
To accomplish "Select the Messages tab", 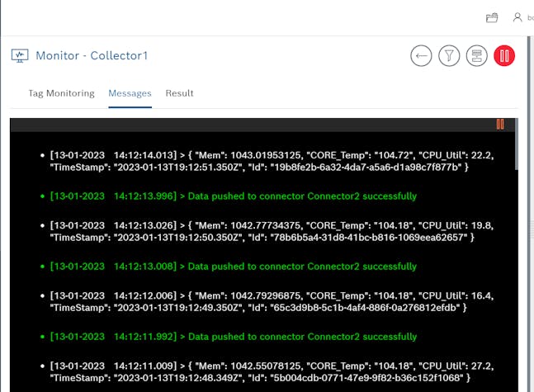I will point(130,93).
